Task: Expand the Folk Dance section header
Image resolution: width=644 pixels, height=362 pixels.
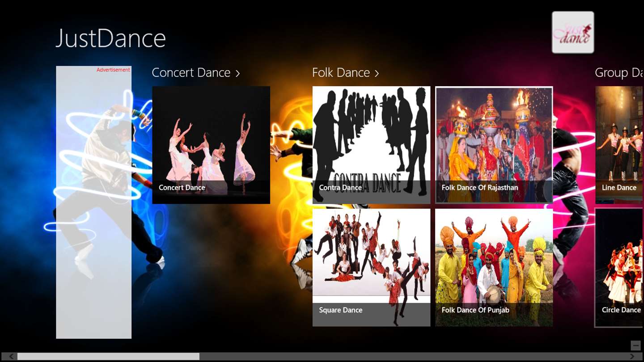Action: (x=346, y=72)
